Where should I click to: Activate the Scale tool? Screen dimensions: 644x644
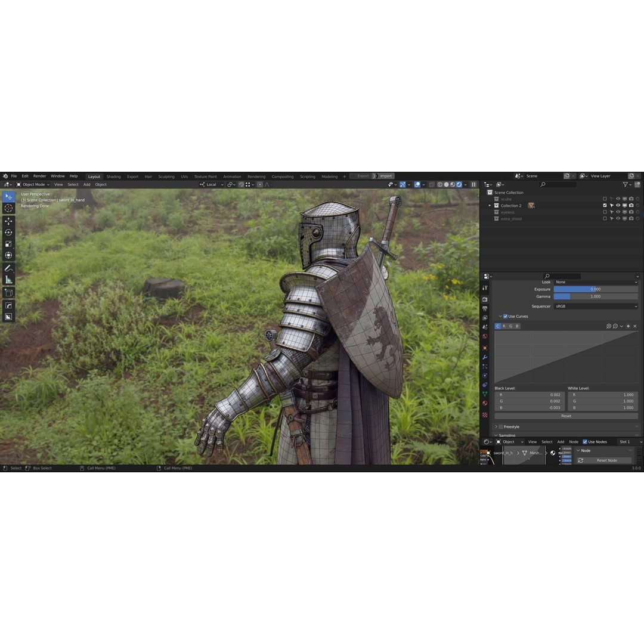tap(8, 244)
